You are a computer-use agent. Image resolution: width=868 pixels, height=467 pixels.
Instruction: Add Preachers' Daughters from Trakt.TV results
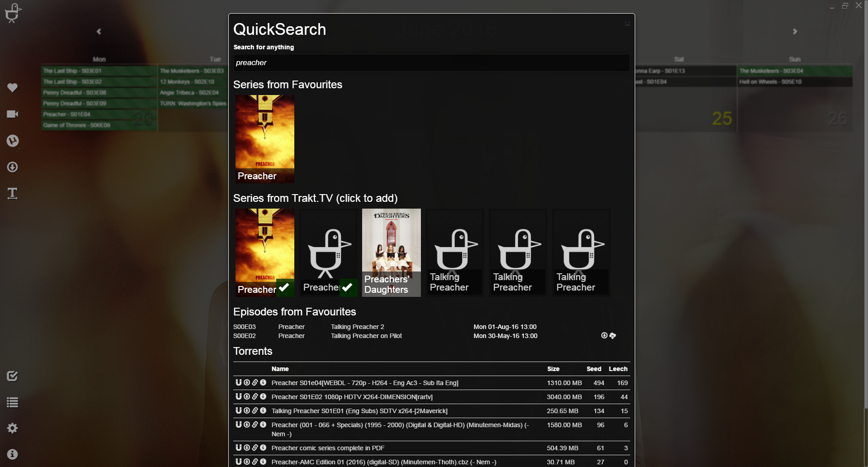tap(392, 253)
